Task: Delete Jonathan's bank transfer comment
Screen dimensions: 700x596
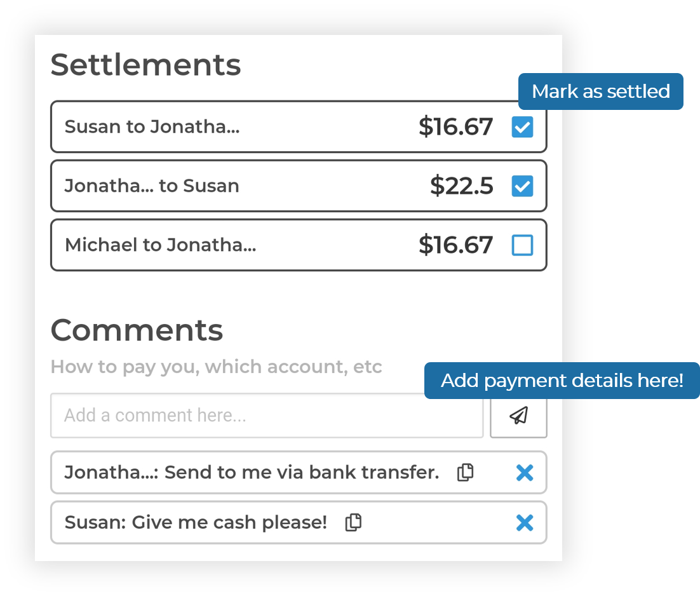Action: (525, 473)
